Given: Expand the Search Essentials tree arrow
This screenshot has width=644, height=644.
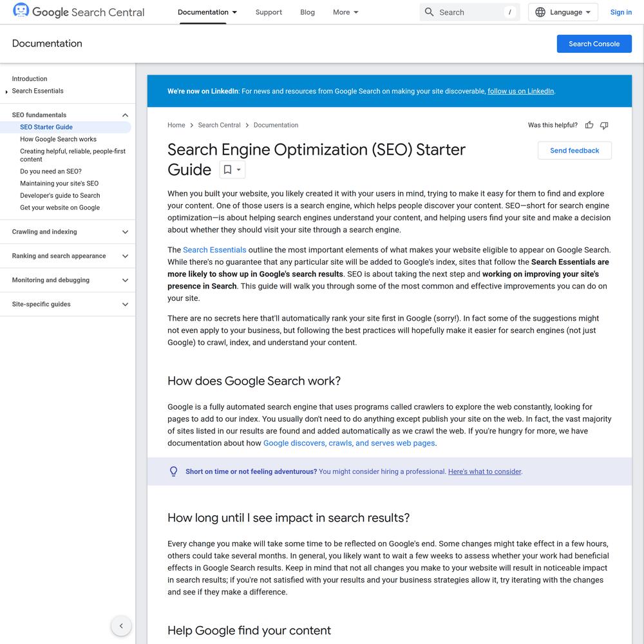Looking at the screenshot, I should pos(6,91).
